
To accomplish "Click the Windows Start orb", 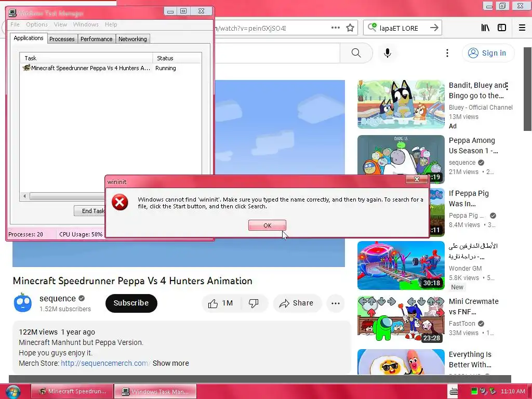I will (13, 392).
